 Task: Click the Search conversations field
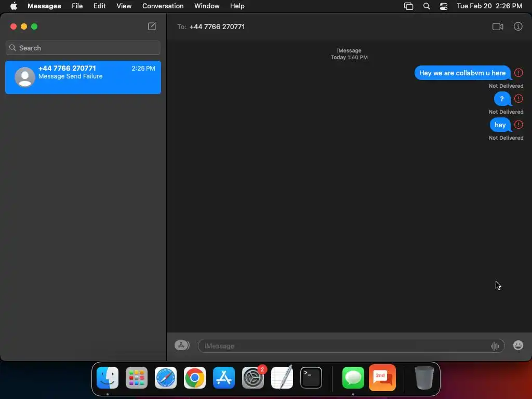[83, 48]
